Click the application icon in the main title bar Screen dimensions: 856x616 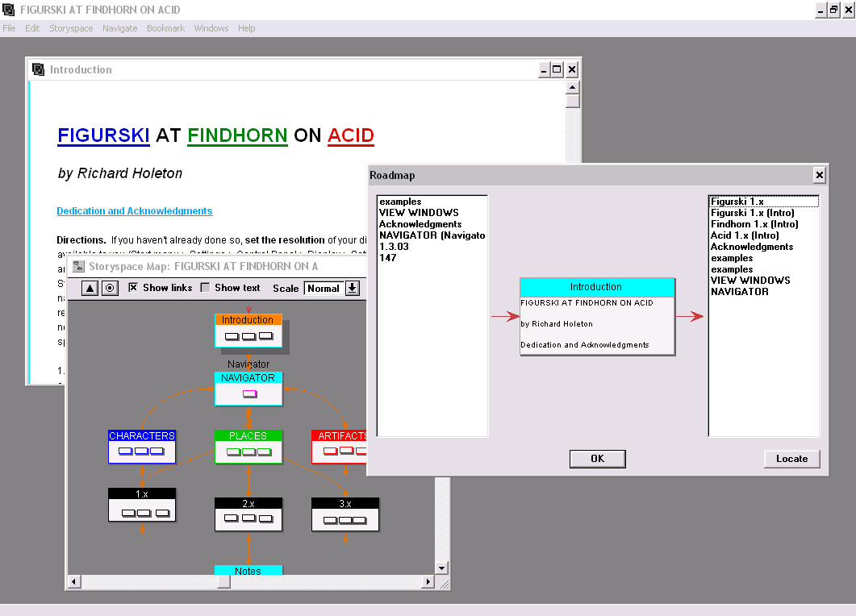coord(8,10)
